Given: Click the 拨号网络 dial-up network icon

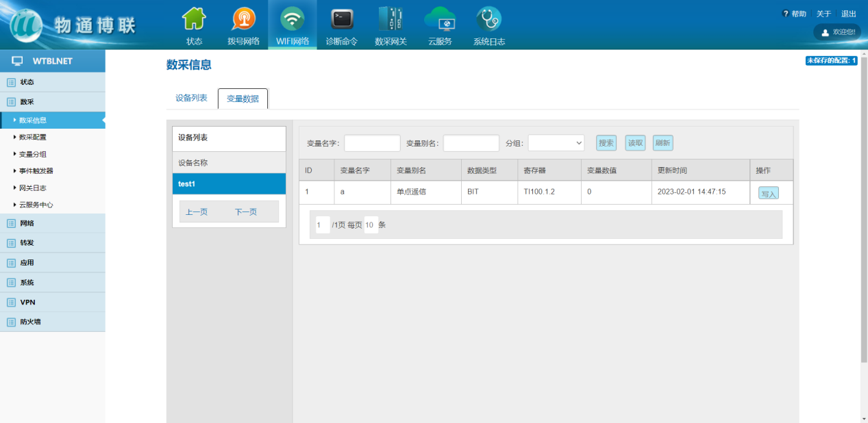Looking at the screenshot, I should coord(243,19).
